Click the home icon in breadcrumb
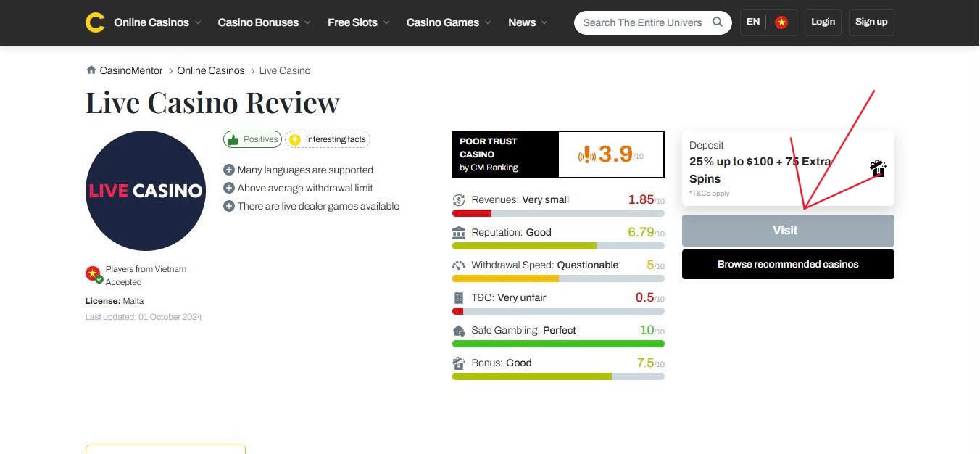This screenshot has width=980, height=454. coord(91,70)
